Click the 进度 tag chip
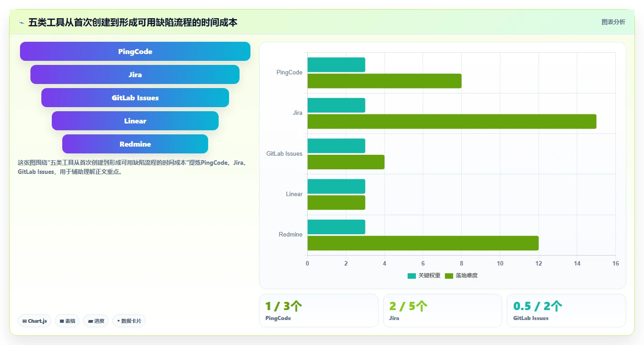The height and width of the screenshot is (345, 644). coord(96,321)
